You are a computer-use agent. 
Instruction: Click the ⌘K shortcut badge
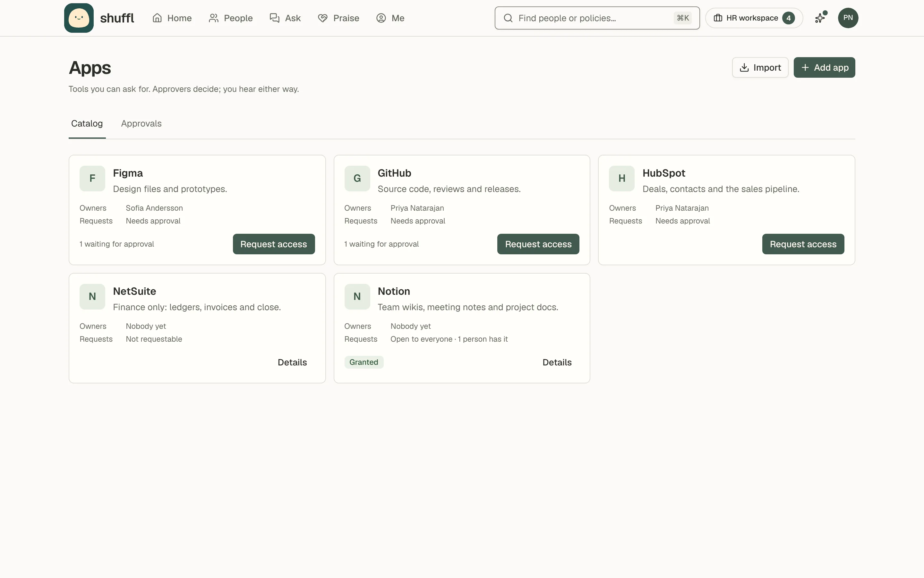point(683,18)
